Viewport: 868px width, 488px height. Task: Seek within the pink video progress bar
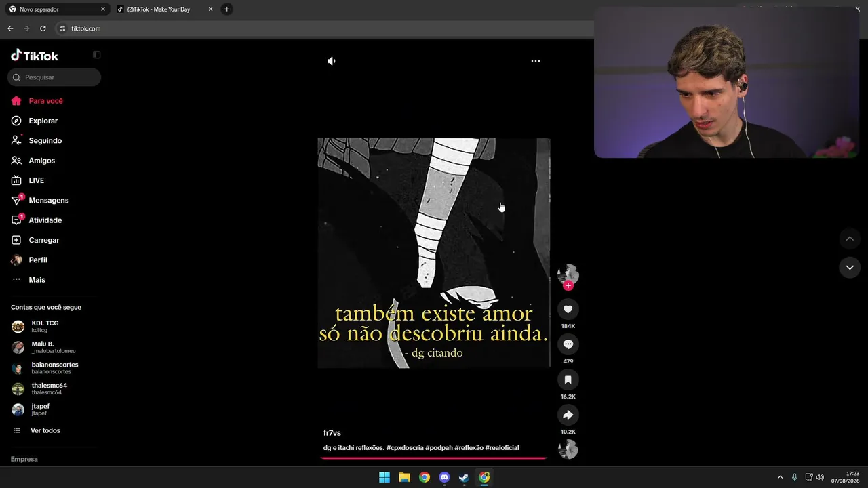pos(434,458)
